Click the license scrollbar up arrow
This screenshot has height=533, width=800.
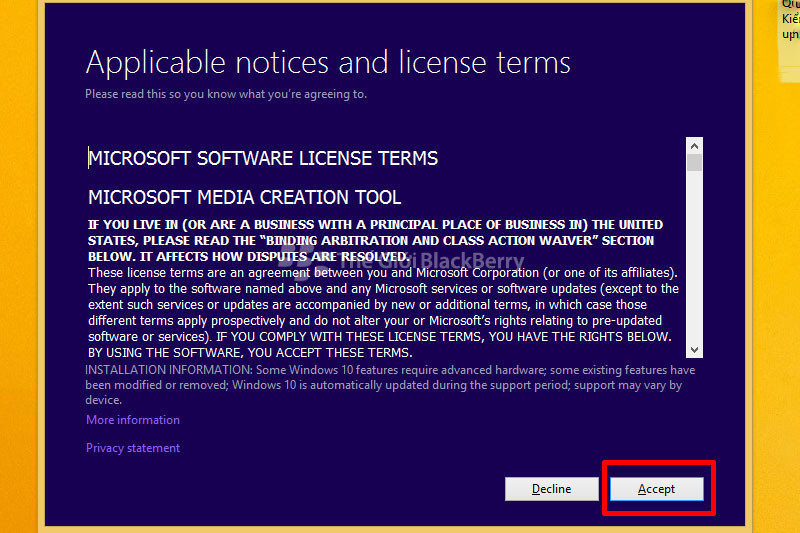(x=694, y=146)
